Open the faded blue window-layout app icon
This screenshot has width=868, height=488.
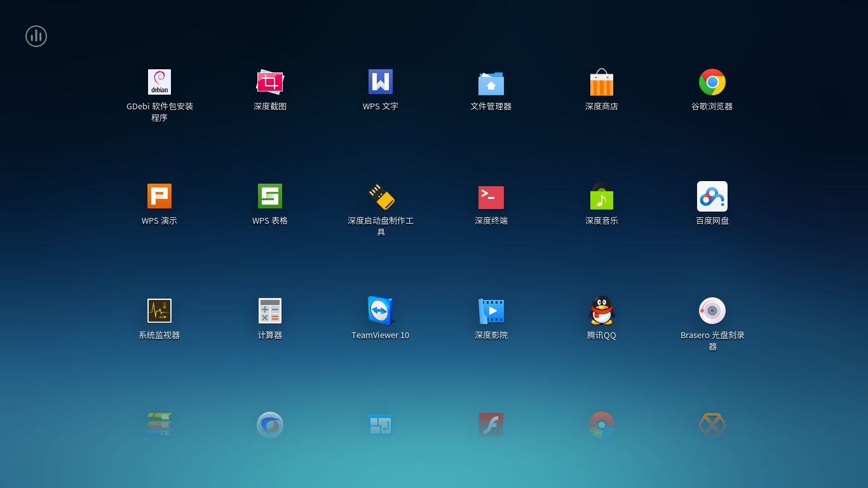(381, 425)
